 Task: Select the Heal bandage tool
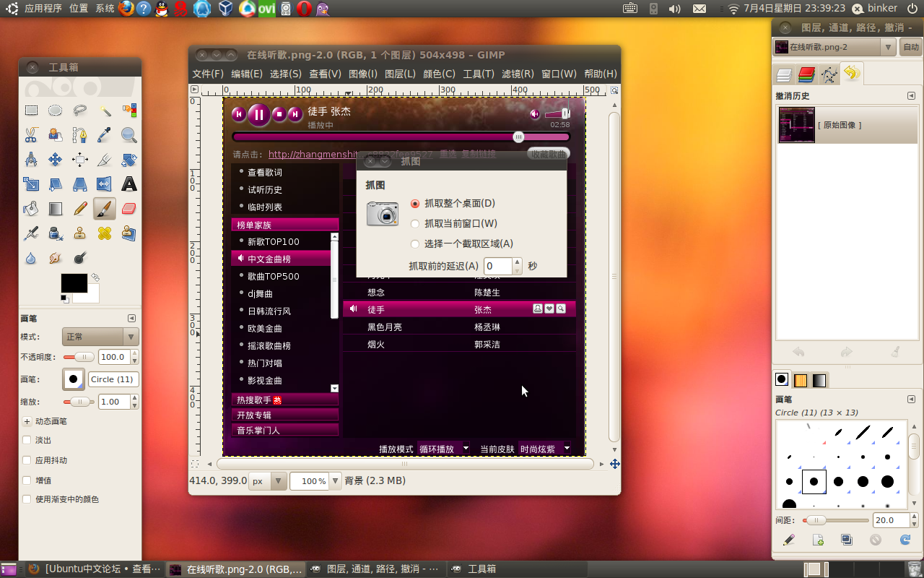coord(105,233)
